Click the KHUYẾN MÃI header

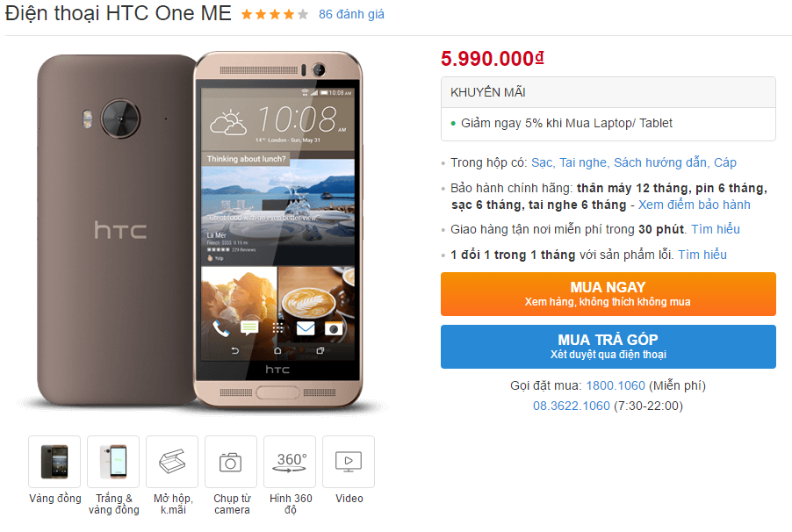click(488, 92)
